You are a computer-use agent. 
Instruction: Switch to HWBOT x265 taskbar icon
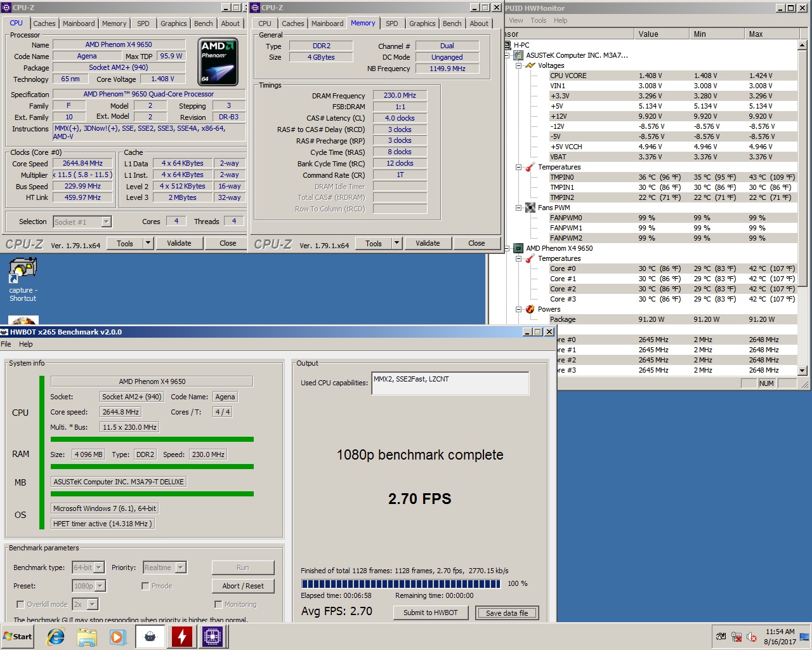click(x=150, y=637)
